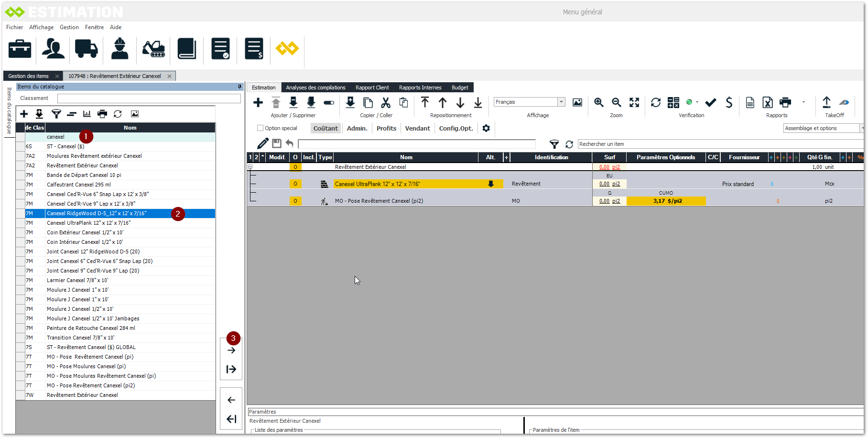The width and height of the screenshot is (868, 438).
Task: Click the TakeOff upload arrow icon
Action: coord(826,102)
